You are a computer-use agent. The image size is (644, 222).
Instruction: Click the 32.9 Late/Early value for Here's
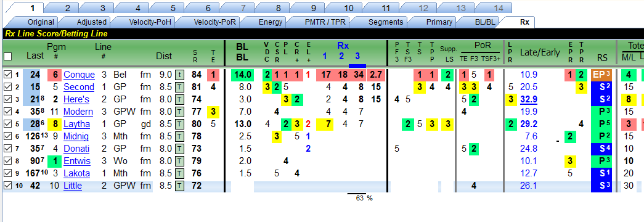pyautogui.click(x=529, y=99)
